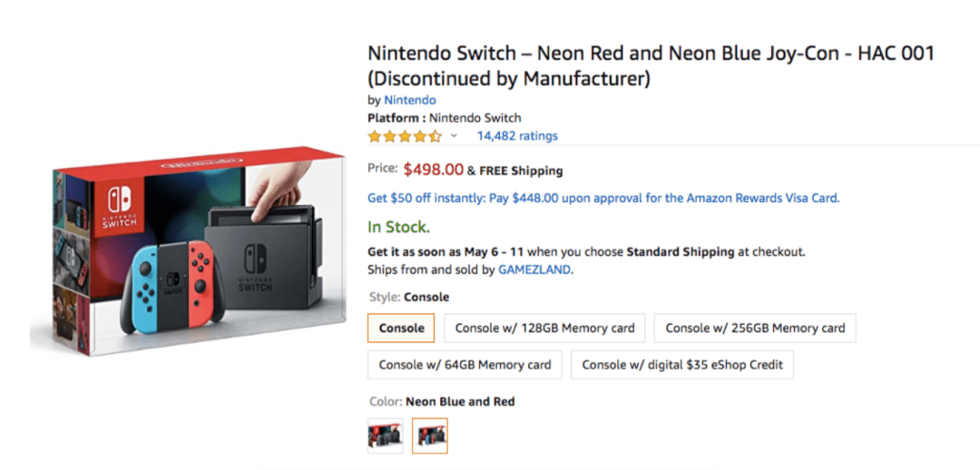Open the 14,482 ratings link
This screenshot has width=980, height=470.
coord(517,135)
